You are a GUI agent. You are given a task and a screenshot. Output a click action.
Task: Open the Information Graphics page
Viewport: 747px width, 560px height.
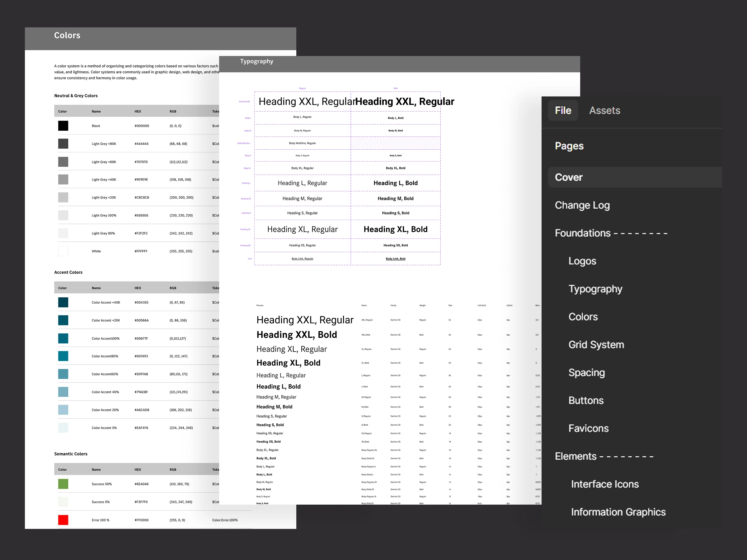[618, 512]
